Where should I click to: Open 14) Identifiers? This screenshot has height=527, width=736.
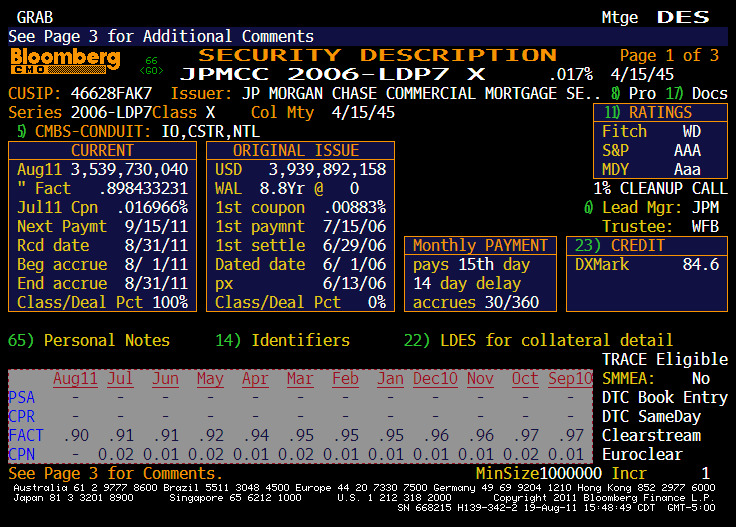tap(283, 340)
